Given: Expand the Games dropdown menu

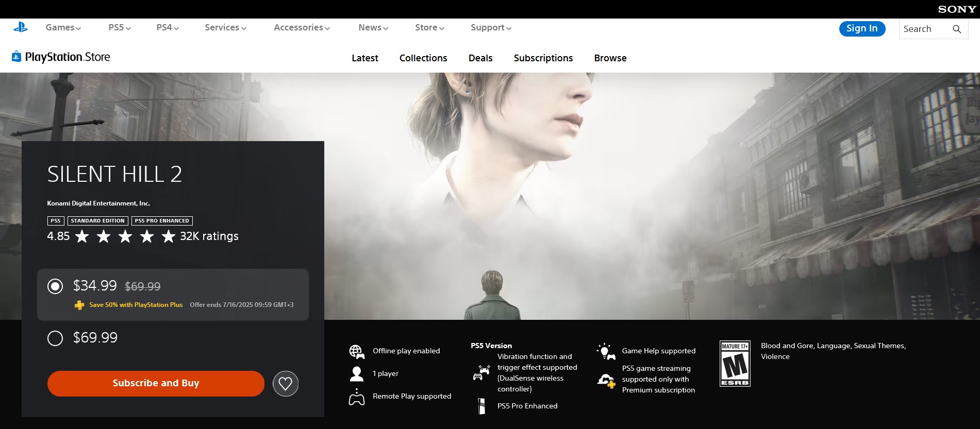Looking at the screenshot, I should coord(63,28).
